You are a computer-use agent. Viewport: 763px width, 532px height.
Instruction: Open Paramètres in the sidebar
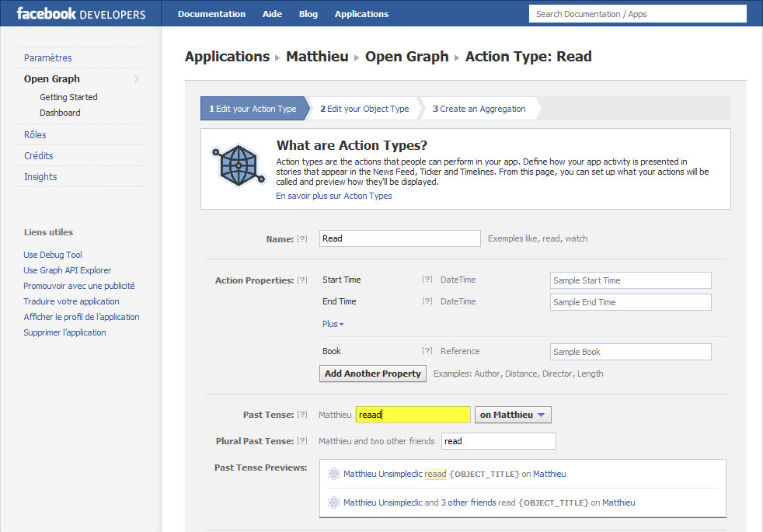click(47, 58)
